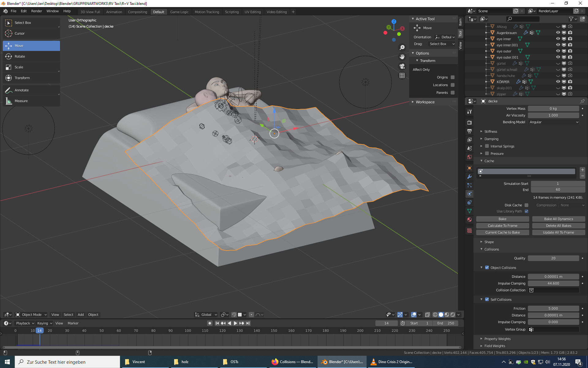
Task: Disable Object Collisions checkbox
Action: [487, 267]
